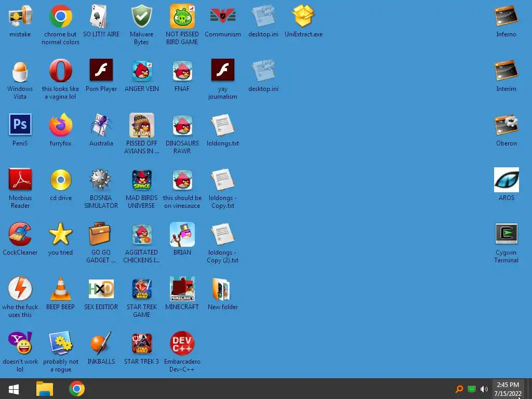Select the 'ANGER VEIN' angry bird icon
Image resolution: width=532 pixels, height=399 pixels.
pyautogui.click(x=141, y=71)
